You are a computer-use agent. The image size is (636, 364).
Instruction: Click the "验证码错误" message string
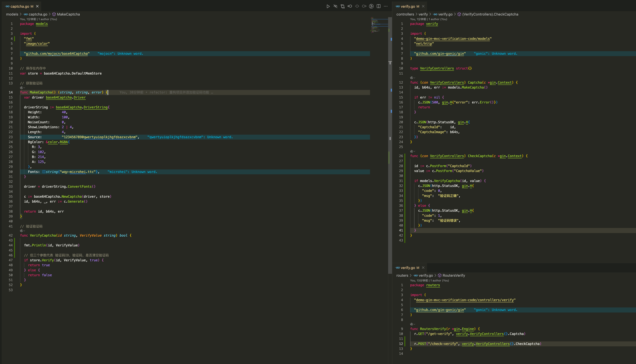448,220
